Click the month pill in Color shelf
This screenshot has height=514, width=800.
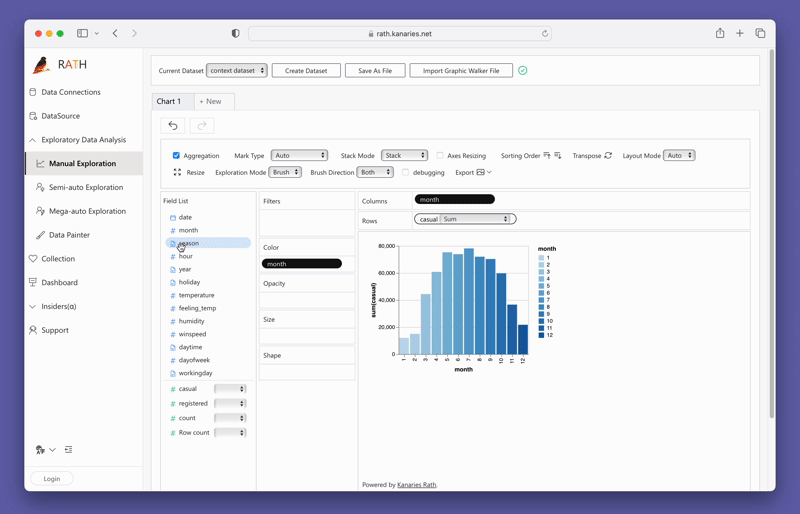[x=301, y=264]
